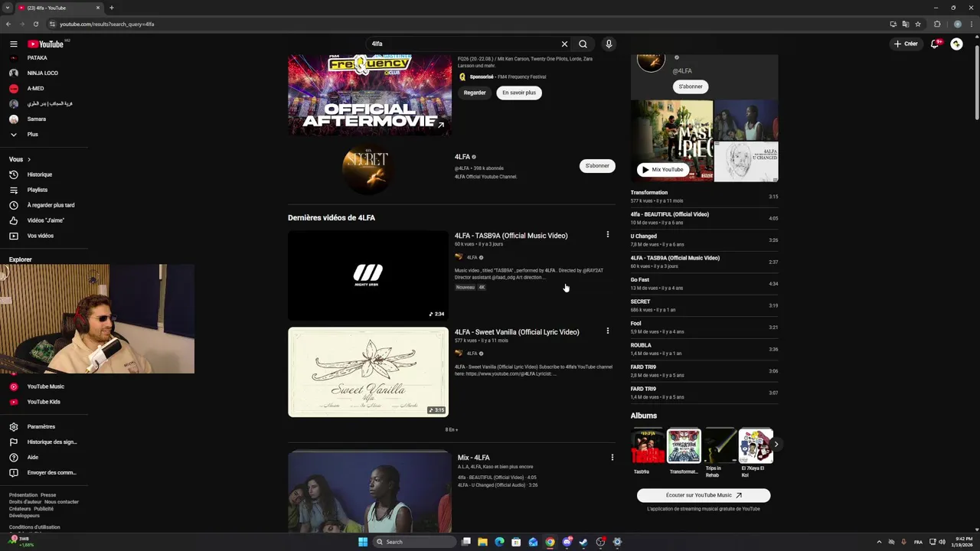This screenshot has width=980, height=551.
Task: Play Transformation from the panel song list
Action: coord(704,197)
